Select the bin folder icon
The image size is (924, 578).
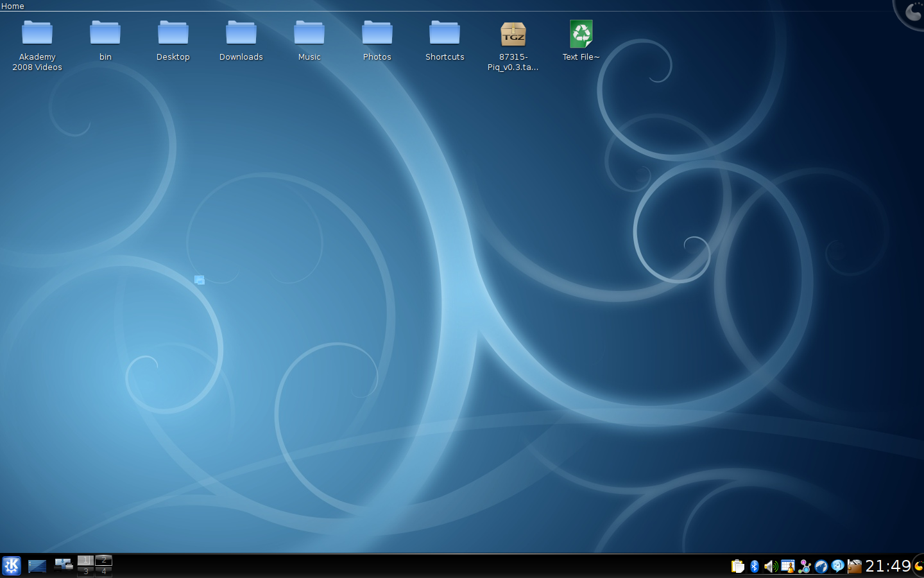pos(105,41)
